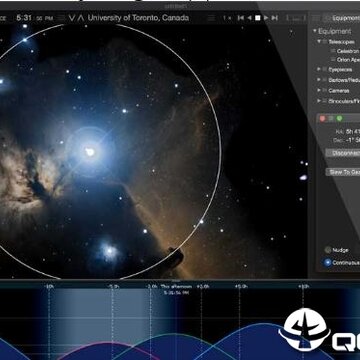
Task: Click the Cameras list icon
Action: [325, 90]
